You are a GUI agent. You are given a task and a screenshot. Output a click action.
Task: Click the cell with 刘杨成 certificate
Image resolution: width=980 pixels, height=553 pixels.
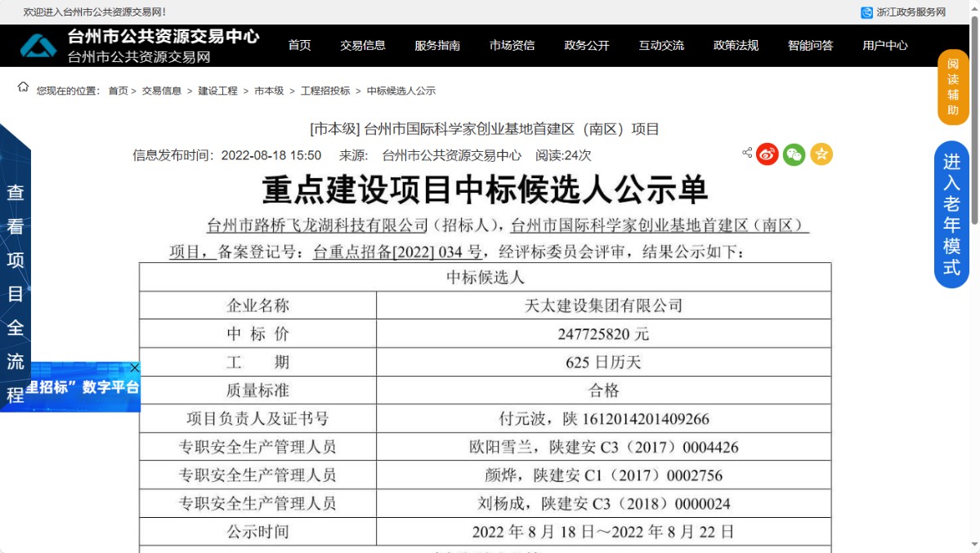[x=604, y=504]
